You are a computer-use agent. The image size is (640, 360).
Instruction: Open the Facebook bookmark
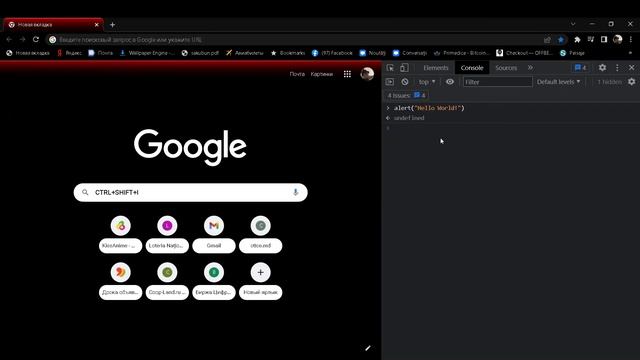(x=332, y=53)
